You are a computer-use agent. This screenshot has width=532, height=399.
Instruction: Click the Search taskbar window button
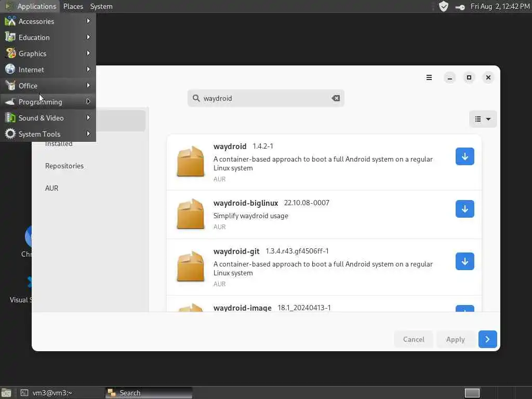149,393
